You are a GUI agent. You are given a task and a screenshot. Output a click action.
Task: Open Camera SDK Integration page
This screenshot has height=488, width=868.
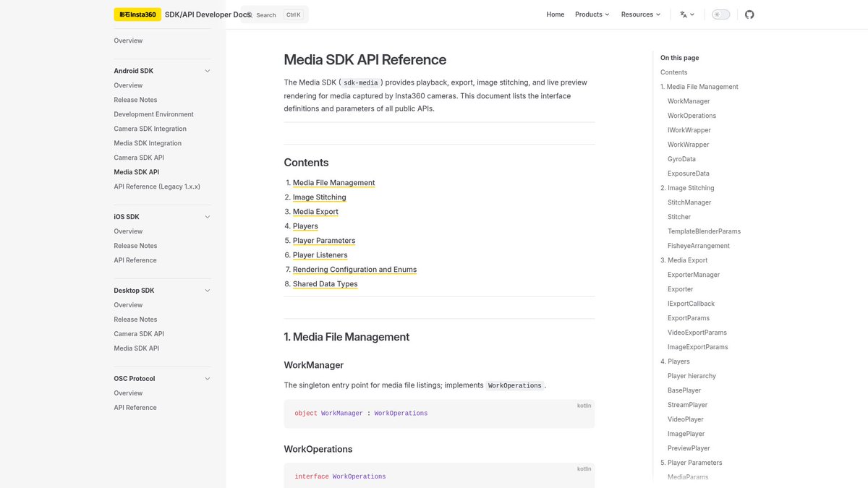150,129
